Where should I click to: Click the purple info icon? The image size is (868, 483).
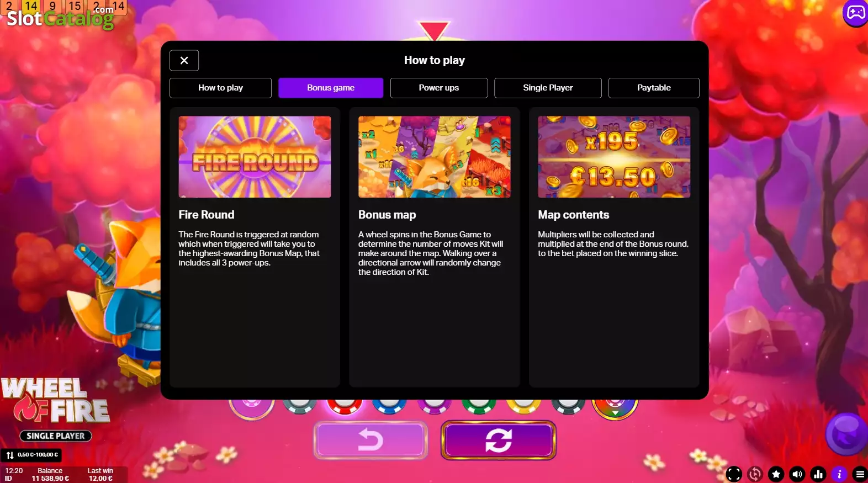pyautogui.click(x=839, y=474)
